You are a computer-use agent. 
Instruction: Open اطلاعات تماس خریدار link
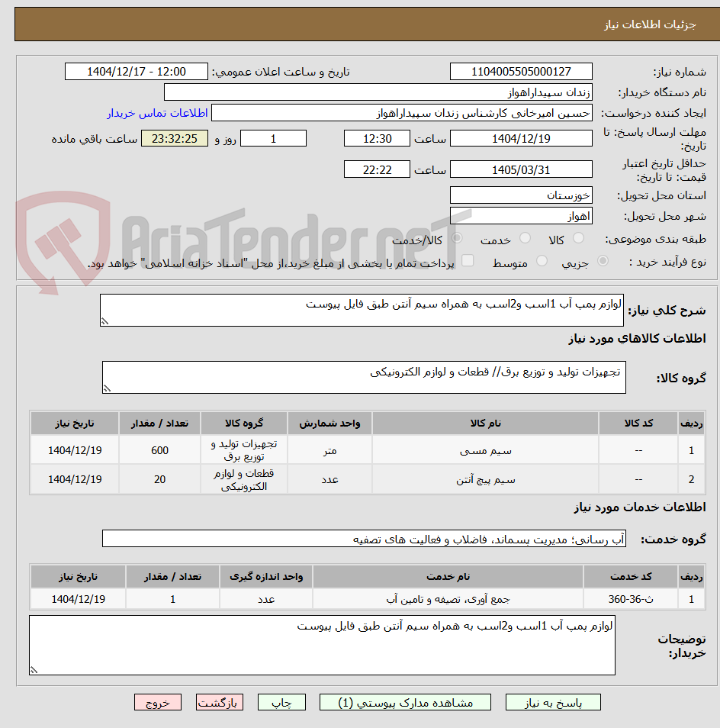tap(157, 113)
